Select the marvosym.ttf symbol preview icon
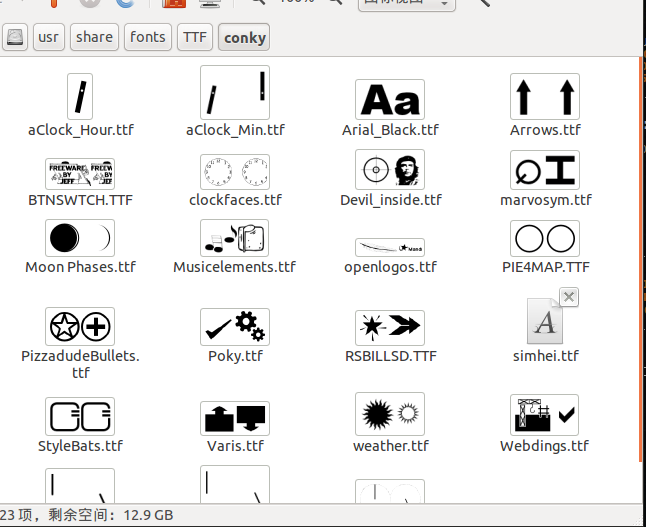This screenshot has width=646, height=527. (545, 170)
